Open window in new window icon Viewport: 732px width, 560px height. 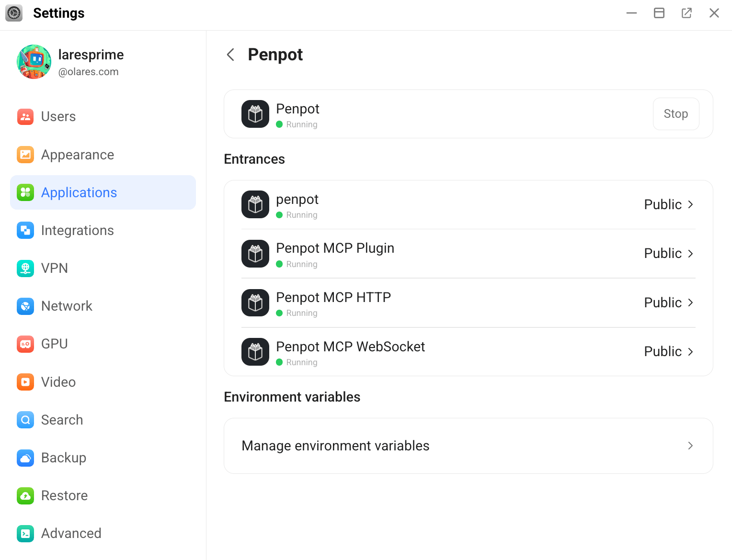click(x=686, y=13)
